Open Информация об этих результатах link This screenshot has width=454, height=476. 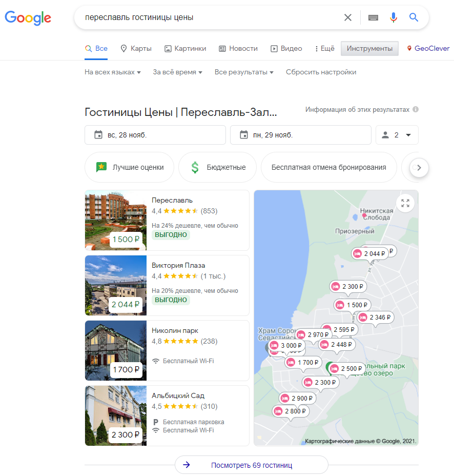357,110
